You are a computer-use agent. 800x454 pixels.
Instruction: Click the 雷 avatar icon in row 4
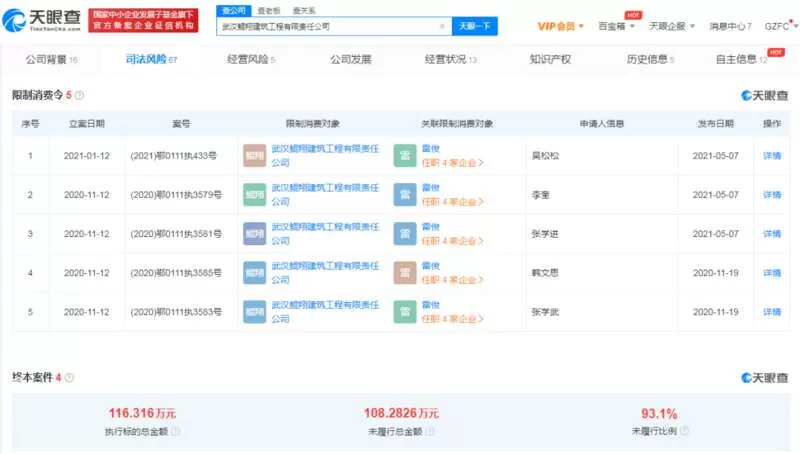pos(405,273)
